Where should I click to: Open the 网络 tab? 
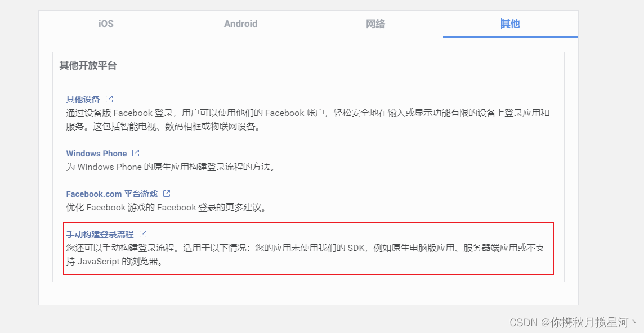pyautogui.click(x=375, y=24)
